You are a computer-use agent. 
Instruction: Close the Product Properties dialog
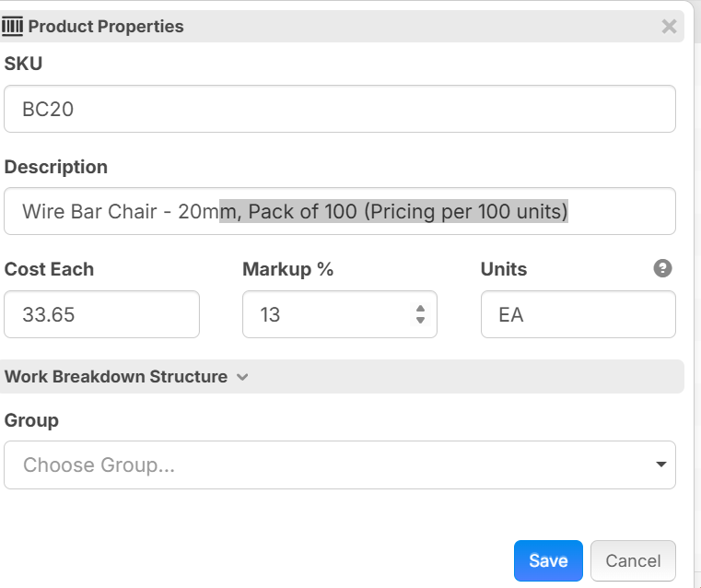(x=669, y=27)
